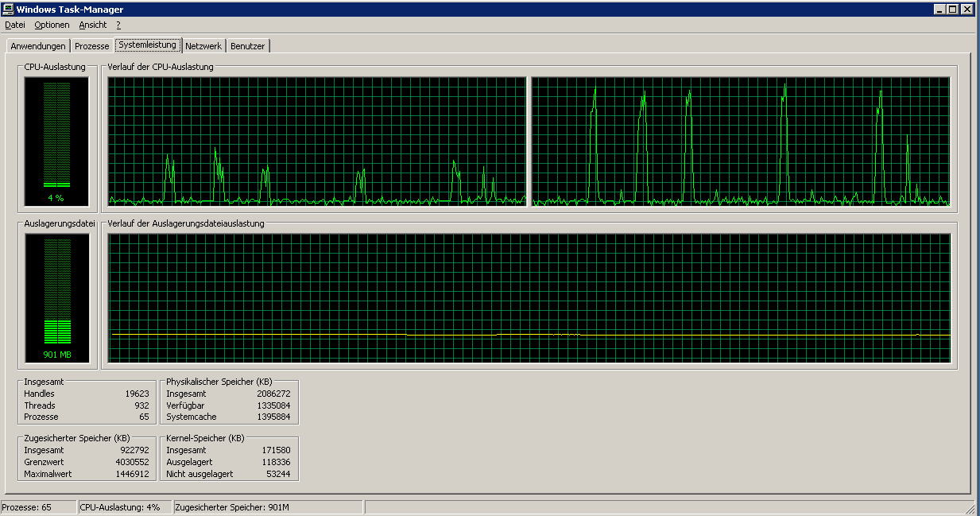
Task: Click the Nicht ausgelagert value 53244
Action: click(x=278, y=474)
